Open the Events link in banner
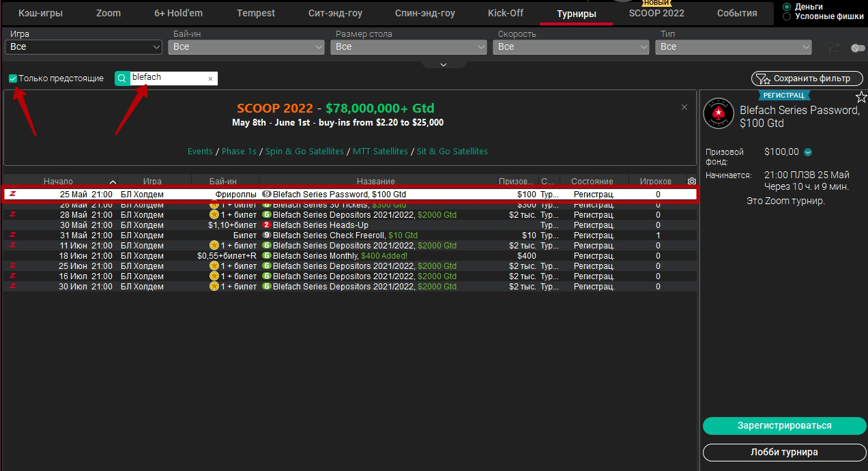Screen dimensions: 868x471 pos(200,152)
